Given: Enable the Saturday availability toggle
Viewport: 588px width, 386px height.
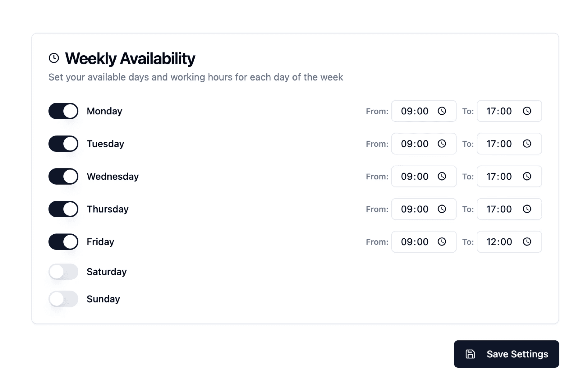Looking at the screenshot, I should click(63, 272).
